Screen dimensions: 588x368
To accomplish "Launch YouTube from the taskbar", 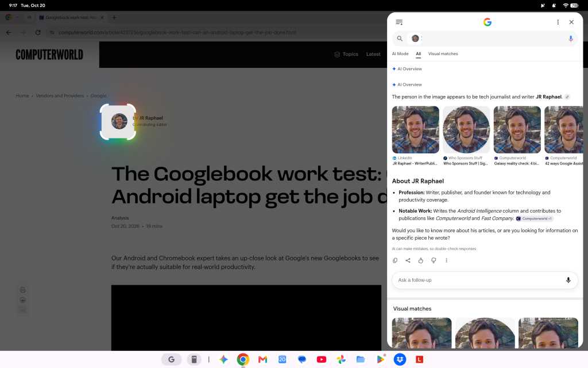I will pos(322,360).
